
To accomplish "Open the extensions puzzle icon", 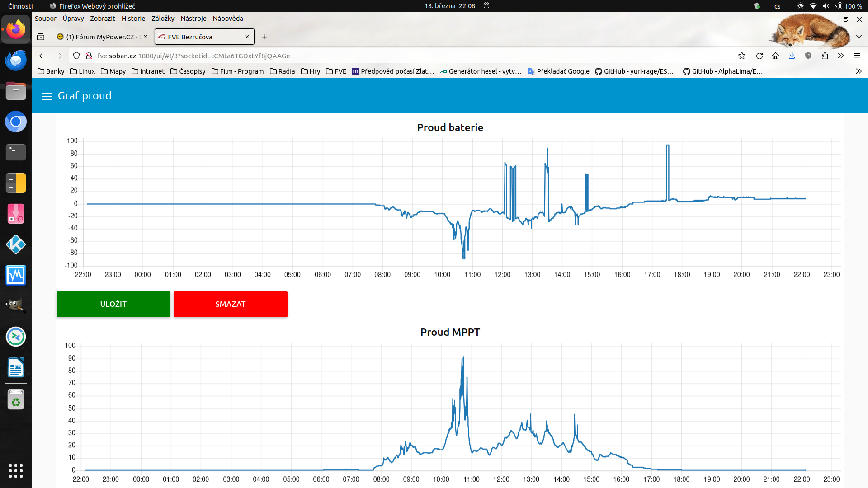I will tap(825, 56).
